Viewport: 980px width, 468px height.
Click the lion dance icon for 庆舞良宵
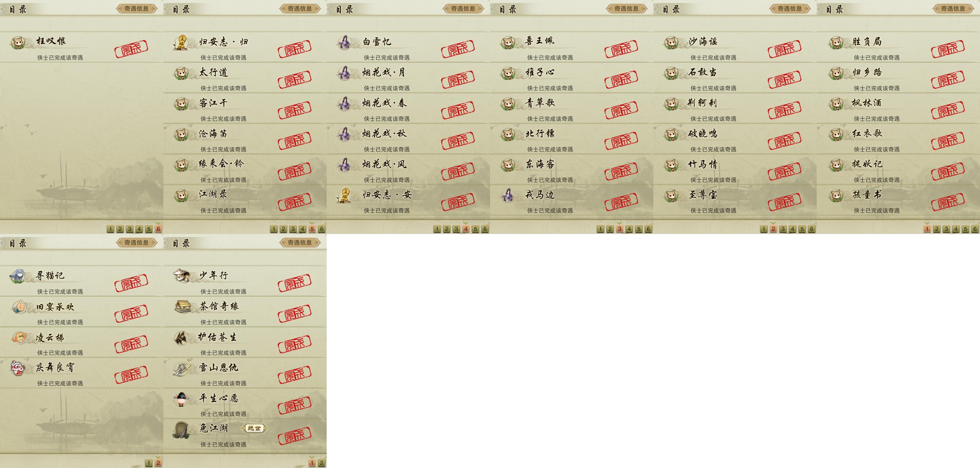(x=18, y=368)
